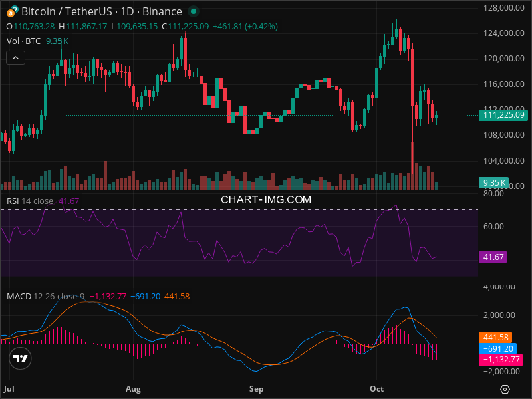The height and width of the screenshot is (399, 532).
Task: Click the orange 441.58 MACD signal tag
Action: pyautogui.click(x=497, y=337)
